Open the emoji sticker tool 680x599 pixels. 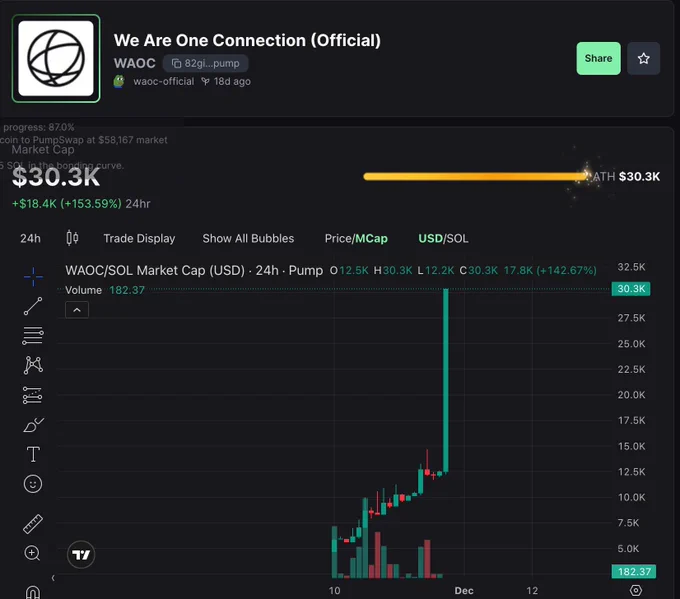point(33,484)
